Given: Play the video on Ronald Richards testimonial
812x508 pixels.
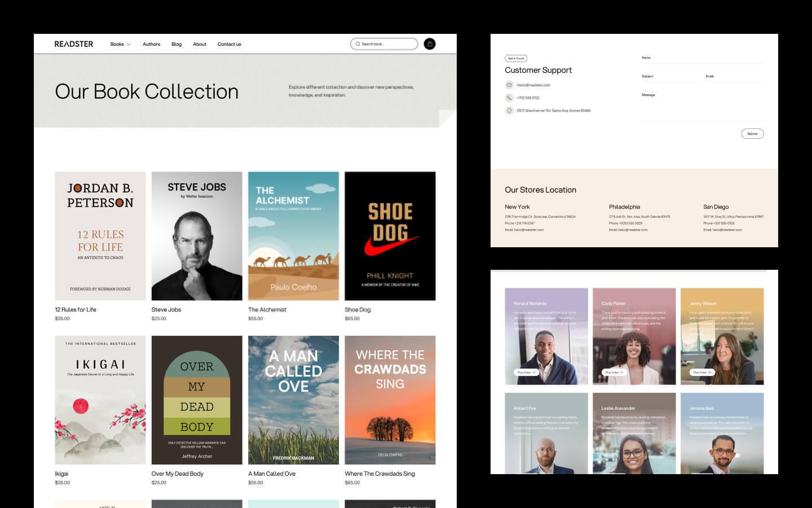Looking at the screenshot, I should 527,373.
